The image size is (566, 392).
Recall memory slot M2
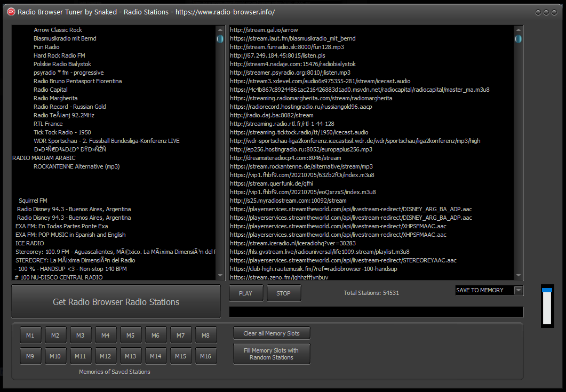[55, 335]
